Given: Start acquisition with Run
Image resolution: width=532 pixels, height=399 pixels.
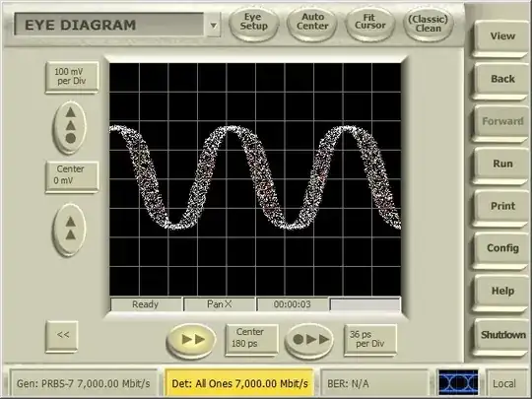Looking at the screenshot, I should [501, 165].
